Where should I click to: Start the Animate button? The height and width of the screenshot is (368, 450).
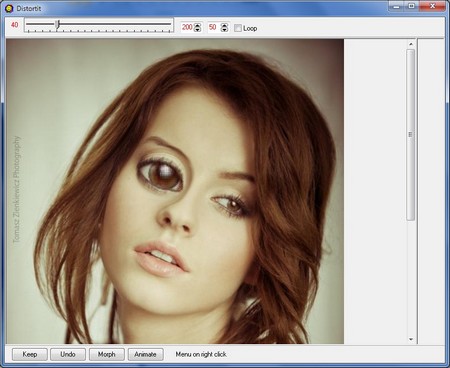point(145,354)
